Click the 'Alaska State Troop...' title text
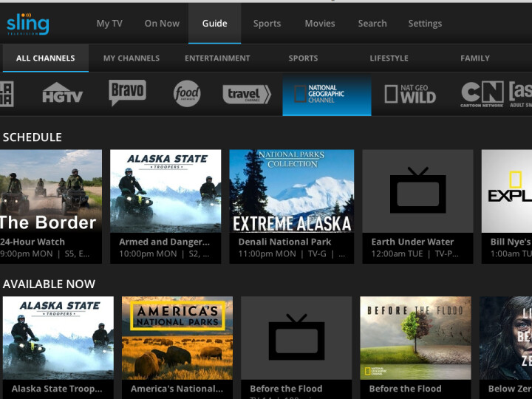This screenshot has width=532, height=399. coord(57,389)
